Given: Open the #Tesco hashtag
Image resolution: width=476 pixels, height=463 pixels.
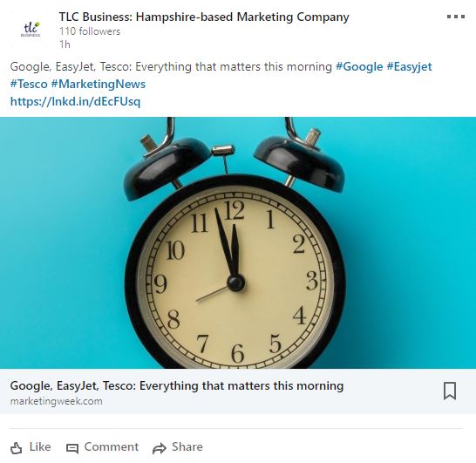Looking at the screenshot, I should [29, 84].
